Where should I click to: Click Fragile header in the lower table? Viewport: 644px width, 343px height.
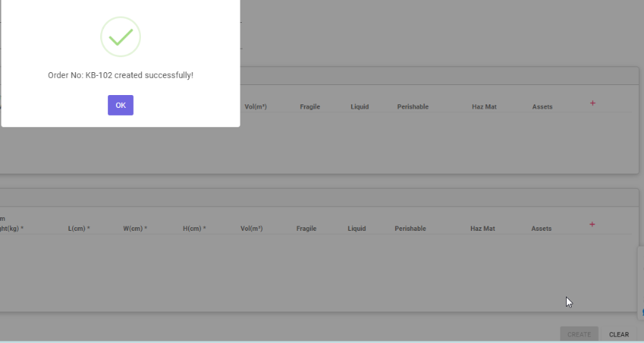click(x=306, y=229)
